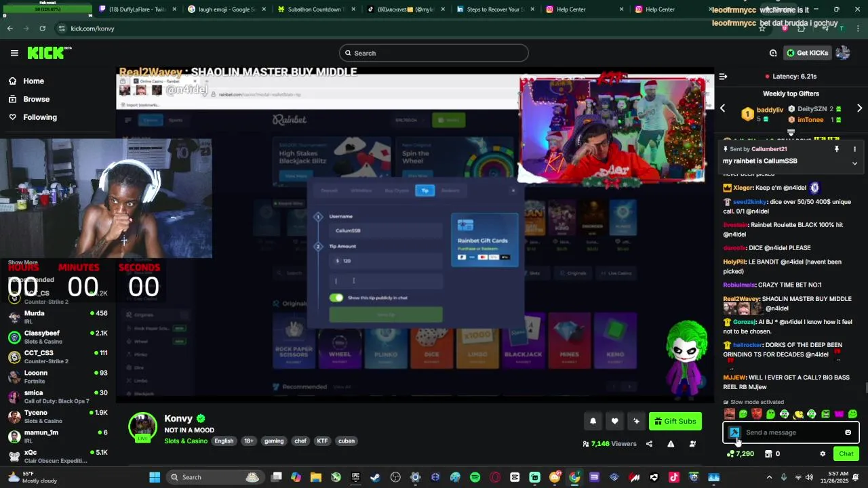Screen dimensions: 868x488
Task: Click the Gift Subs button
Action: pos(675,421)
